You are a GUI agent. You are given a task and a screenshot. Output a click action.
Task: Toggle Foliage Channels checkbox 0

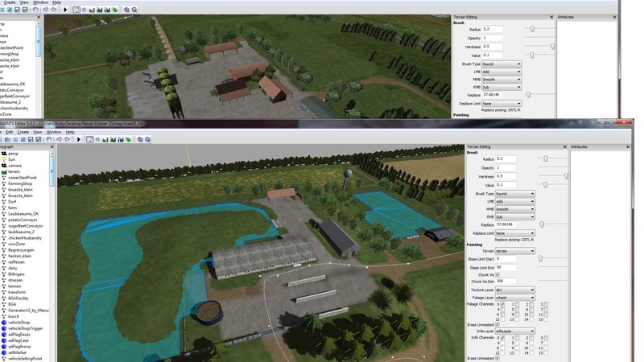point(502,304)
